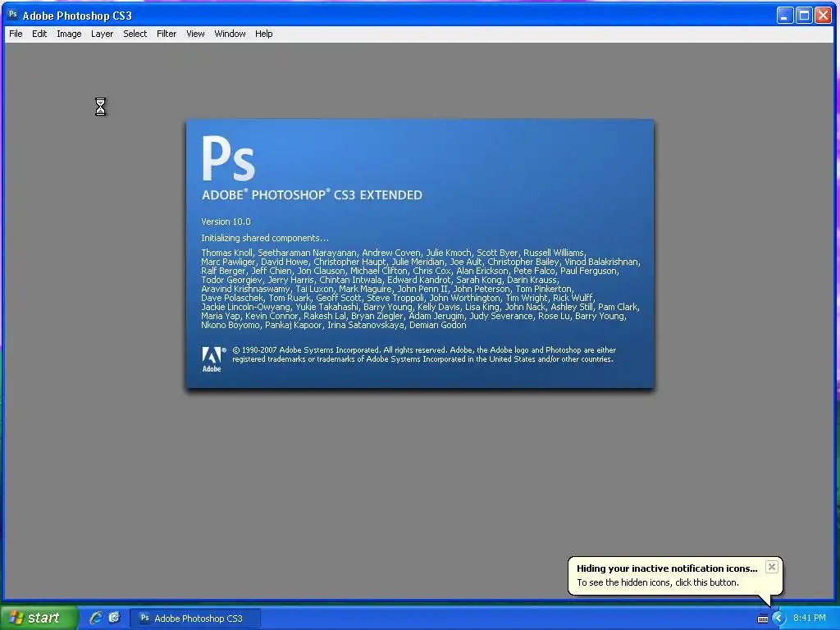This screenshot has height=630, width=840.
Task: Maximize the Photoshop CS3 window
Action: point(804,15)
